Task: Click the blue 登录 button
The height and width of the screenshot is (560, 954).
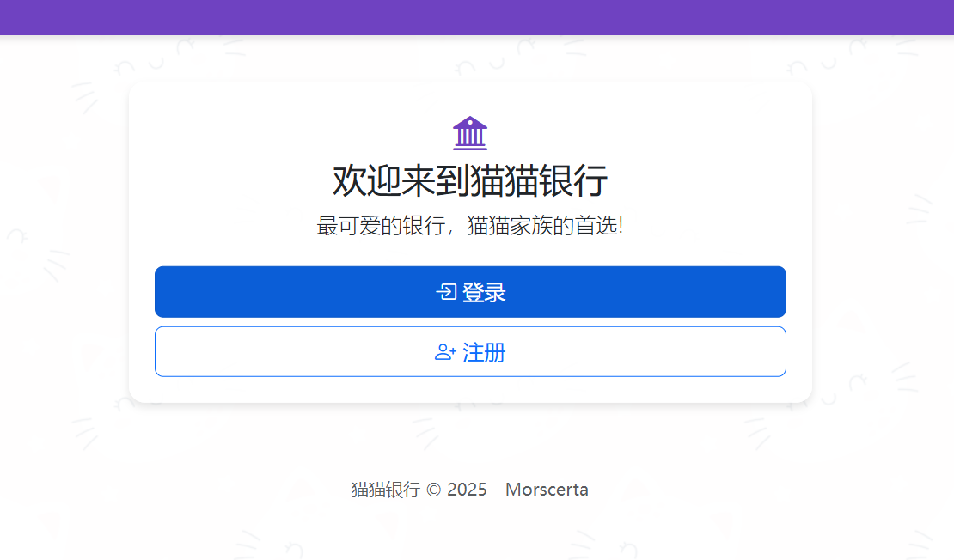Action: click(470, 292)
